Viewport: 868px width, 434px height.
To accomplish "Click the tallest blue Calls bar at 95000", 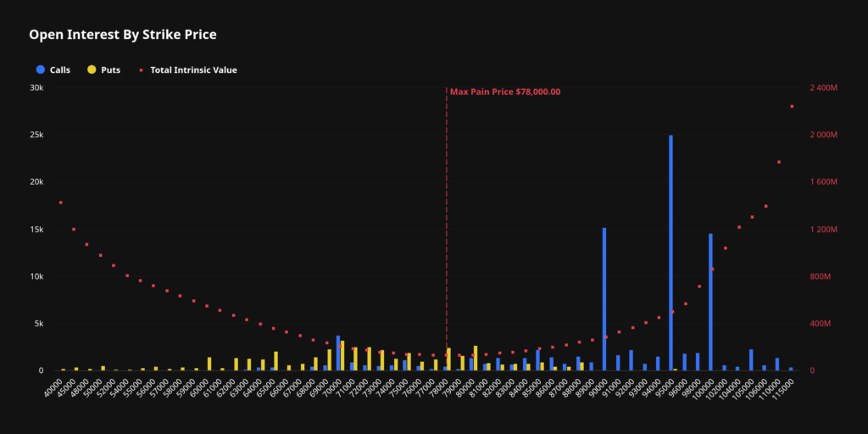I will coord(671,253).
